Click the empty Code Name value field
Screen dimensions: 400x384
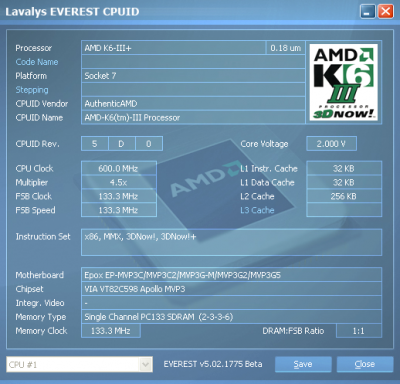193,62
